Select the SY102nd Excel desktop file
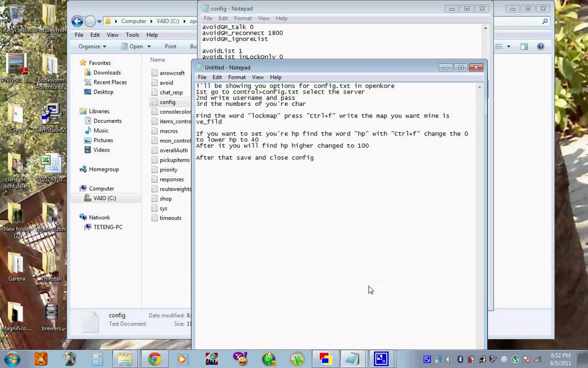Image resolution: width=588 pixels, height=368 pixels. coord(51,168)
